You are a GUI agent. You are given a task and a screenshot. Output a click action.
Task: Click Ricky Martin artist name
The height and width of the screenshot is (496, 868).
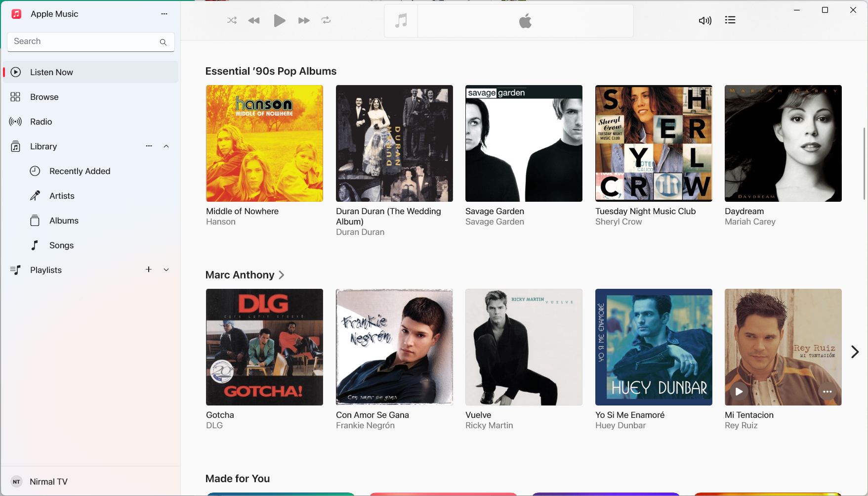[x=489, y=426]
